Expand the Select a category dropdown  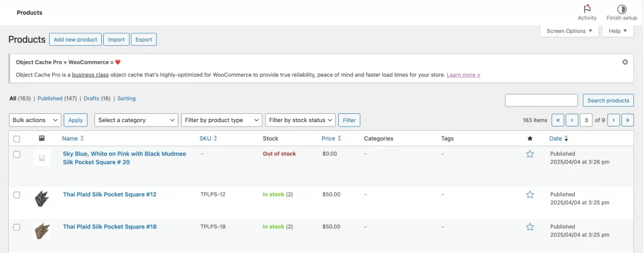pyautogui.click(x=136, y=120)
